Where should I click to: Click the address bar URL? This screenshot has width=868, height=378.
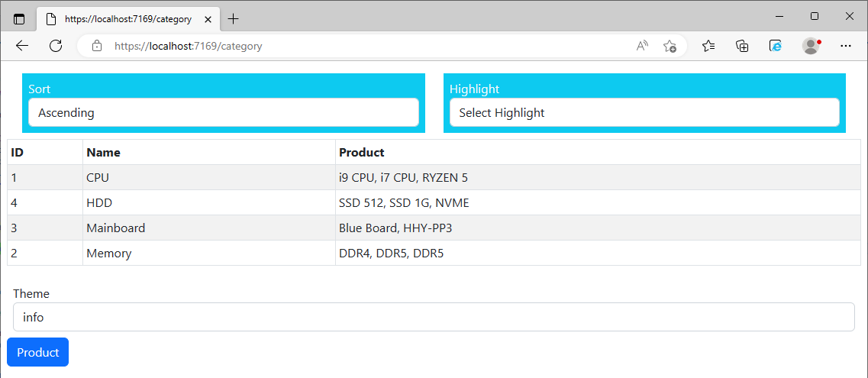tap(189, 46)
